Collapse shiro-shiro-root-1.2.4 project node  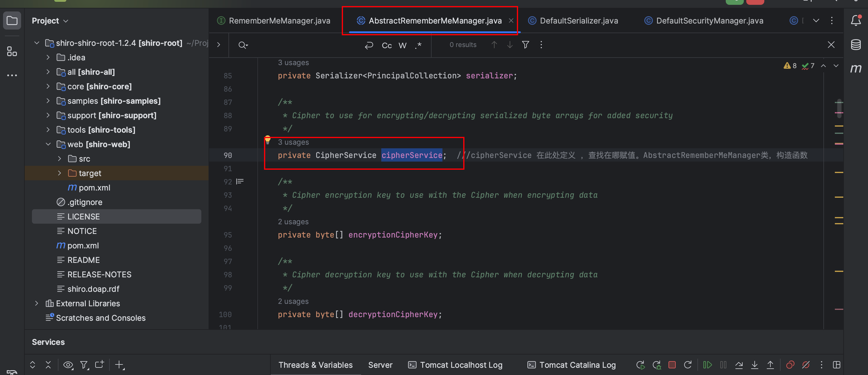tap(37, 43)
